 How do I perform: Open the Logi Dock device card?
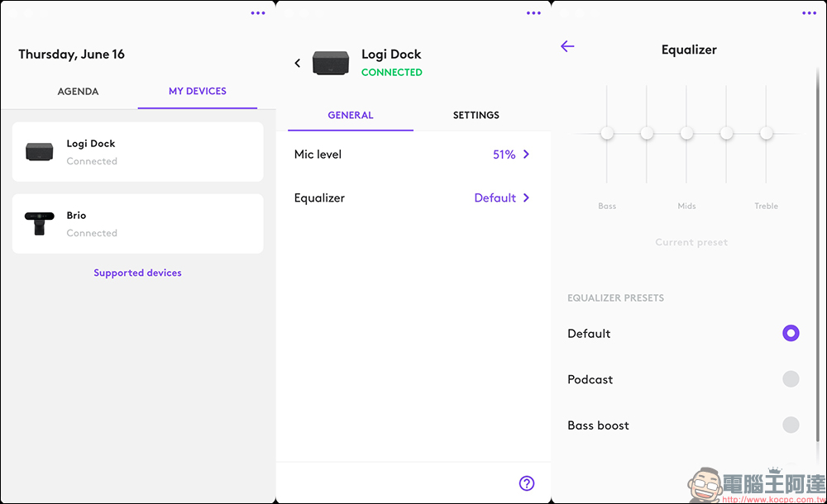coord(137,152)
